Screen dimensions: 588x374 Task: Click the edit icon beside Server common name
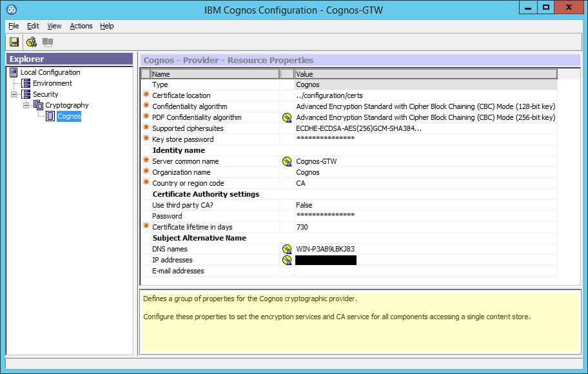coord(287,161)
